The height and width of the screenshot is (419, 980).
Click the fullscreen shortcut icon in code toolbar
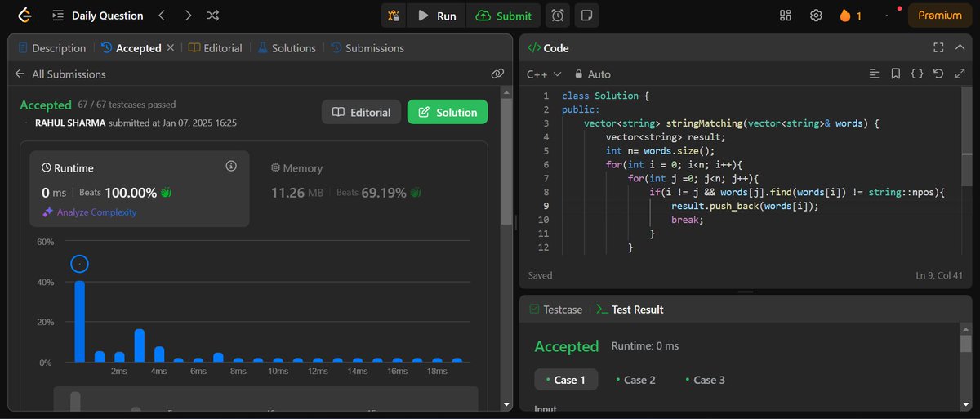959,74
